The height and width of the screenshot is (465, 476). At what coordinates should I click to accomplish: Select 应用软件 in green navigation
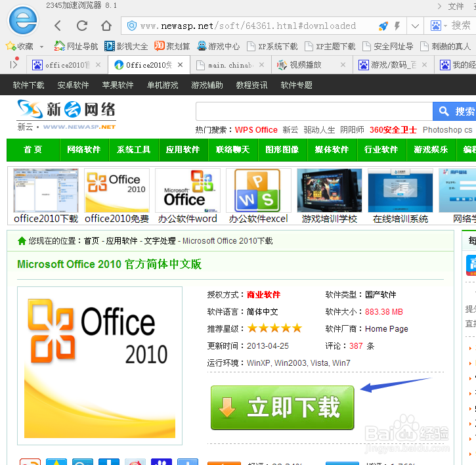(x=183, y=150)
